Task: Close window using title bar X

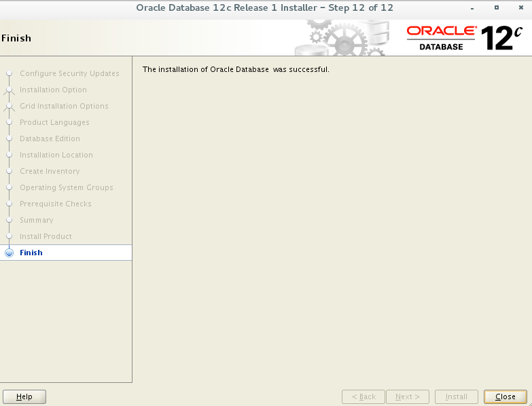Action: 521,7
